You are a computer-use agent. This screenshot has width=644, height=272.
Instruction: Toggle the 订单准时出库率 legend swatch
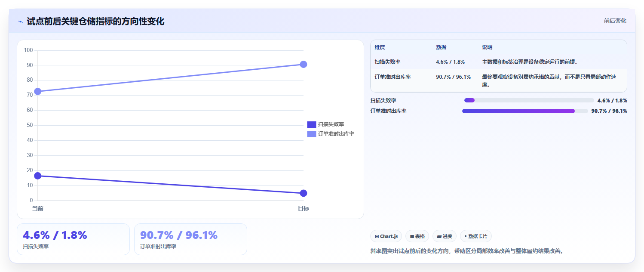pyautogui.click(x=311, y=134)
